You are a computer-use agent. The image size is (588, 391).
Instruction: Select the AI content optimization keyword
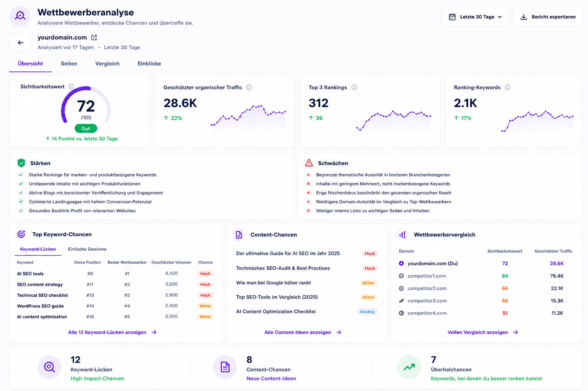tap(42, 317)
